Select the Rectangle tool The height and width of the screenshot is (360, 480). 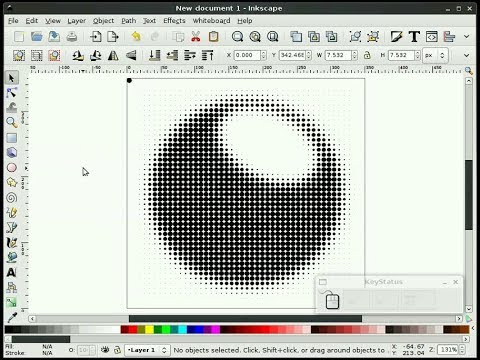tap(12, 138)
